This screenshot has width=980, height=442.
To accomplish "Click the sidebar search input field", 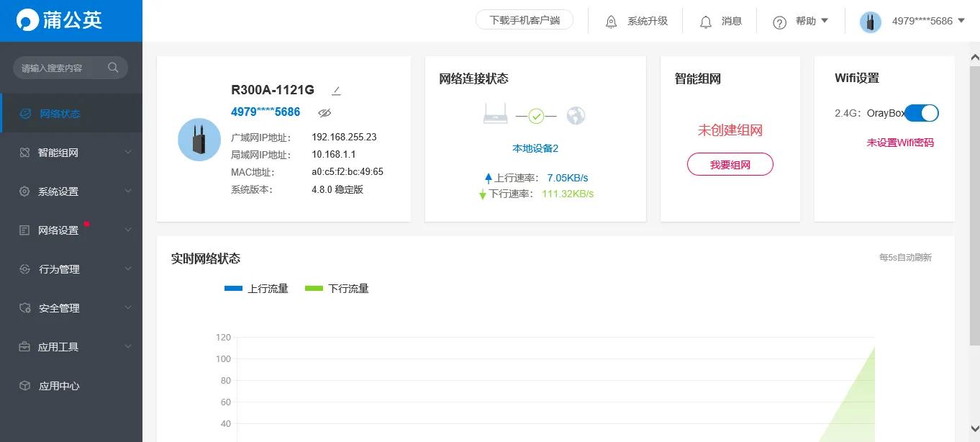I will 65,67.
